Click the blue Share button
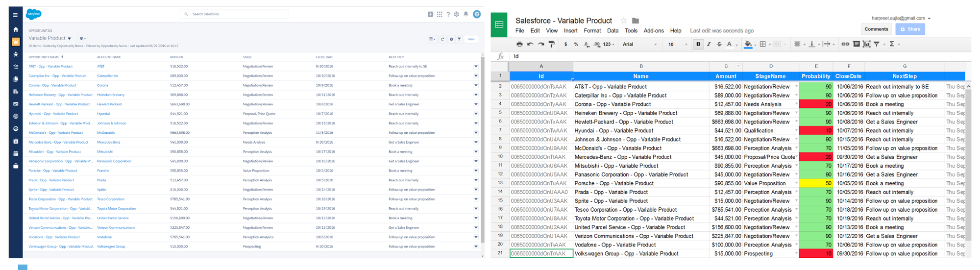Image resolution: width=980 pixels, height=270 pixels. tap(910, 29)
